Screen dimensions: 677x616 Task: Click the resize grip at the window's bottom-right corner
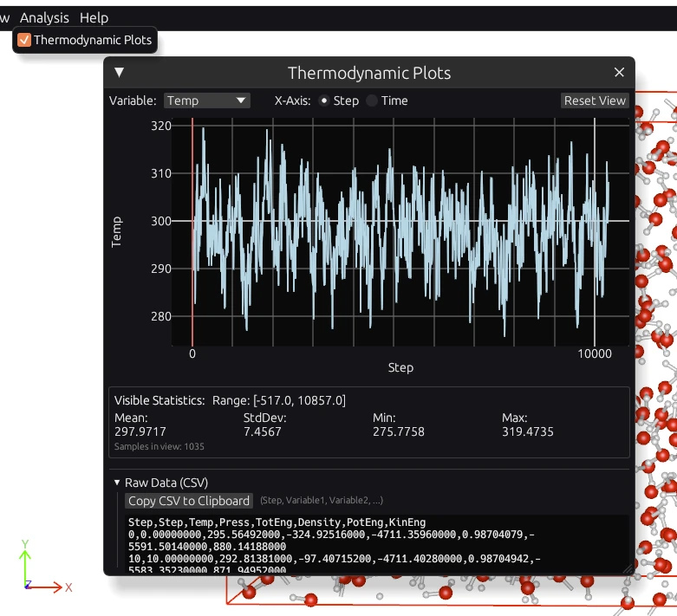point(628,569)
